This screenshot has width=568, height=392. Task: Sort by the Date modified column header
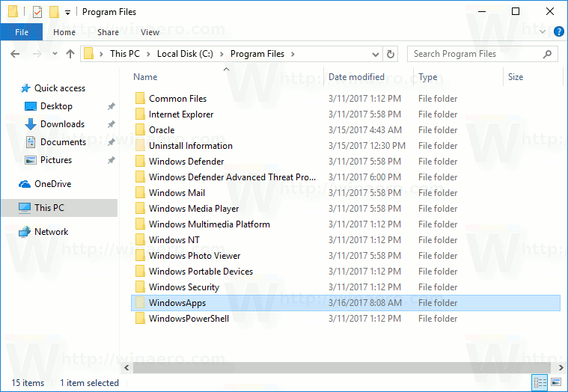click(x=356, y=77)
